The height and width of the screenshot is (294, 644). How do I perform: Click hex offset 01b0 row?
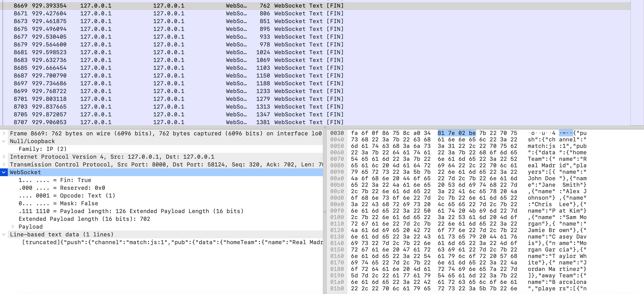[x=337, y=288]
